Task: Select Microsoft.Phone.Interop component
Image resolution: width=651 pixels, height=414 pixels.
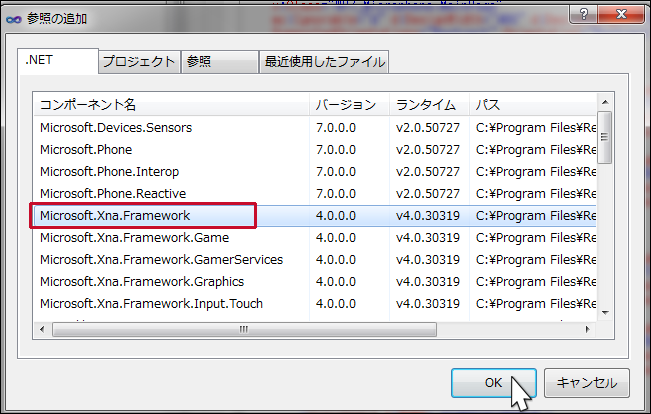Action: point(109,171)
